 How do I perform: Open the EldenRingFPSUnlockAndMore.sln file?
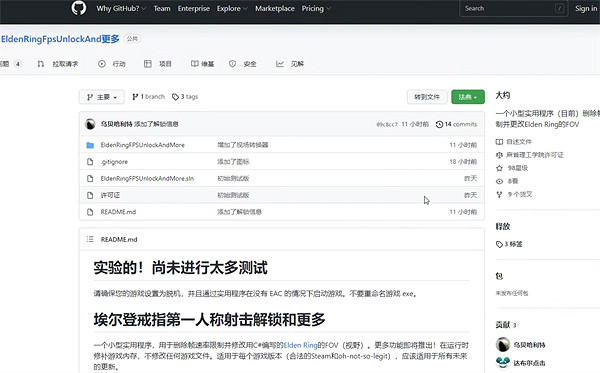click(147, 178)
